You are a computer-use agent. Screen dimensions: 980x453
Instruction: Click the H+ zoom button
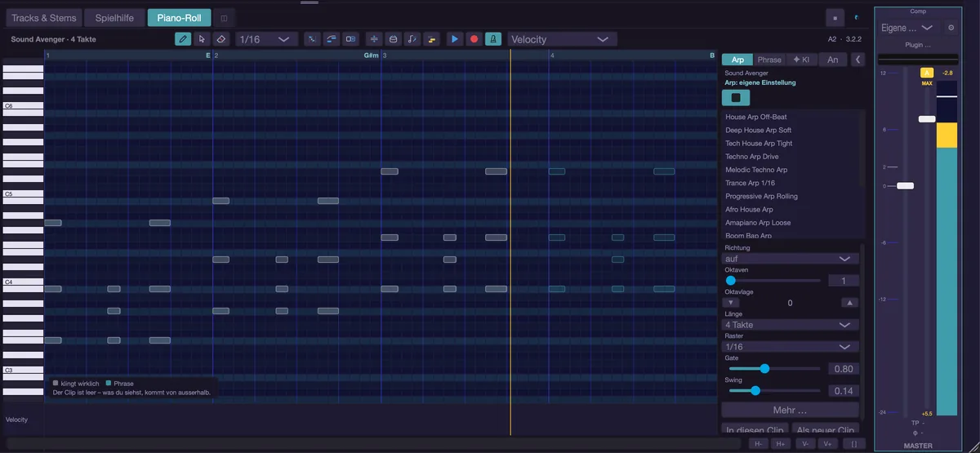click(782, 444)
